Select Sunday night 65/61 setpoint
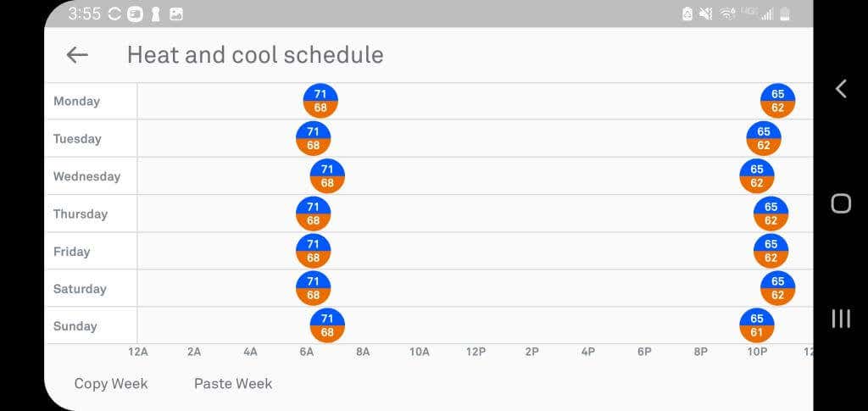The height and width of the screenshot is (411, 868). [x=757, y=325]
